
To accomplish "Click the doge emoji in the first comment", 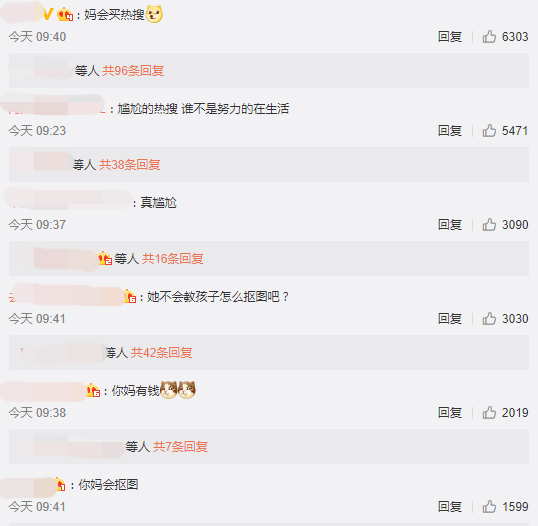I will [154, 15].
